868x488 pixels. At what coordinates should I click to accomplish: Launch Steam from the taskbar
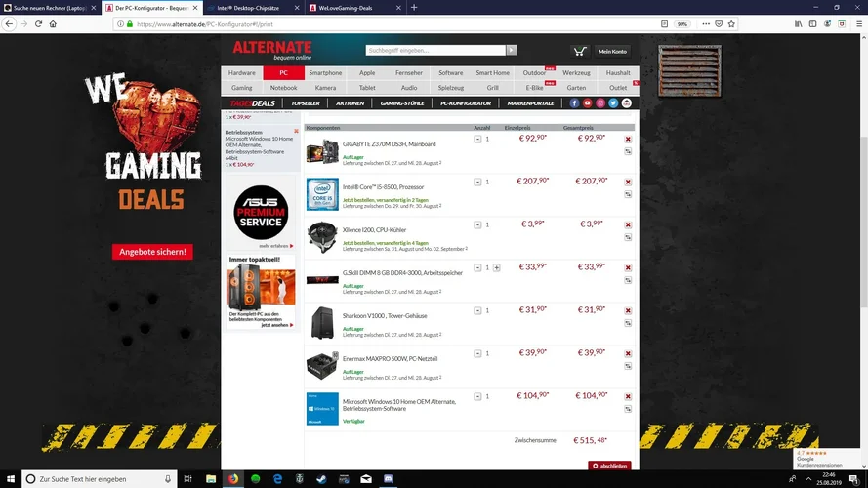click(x=321, y=479)
